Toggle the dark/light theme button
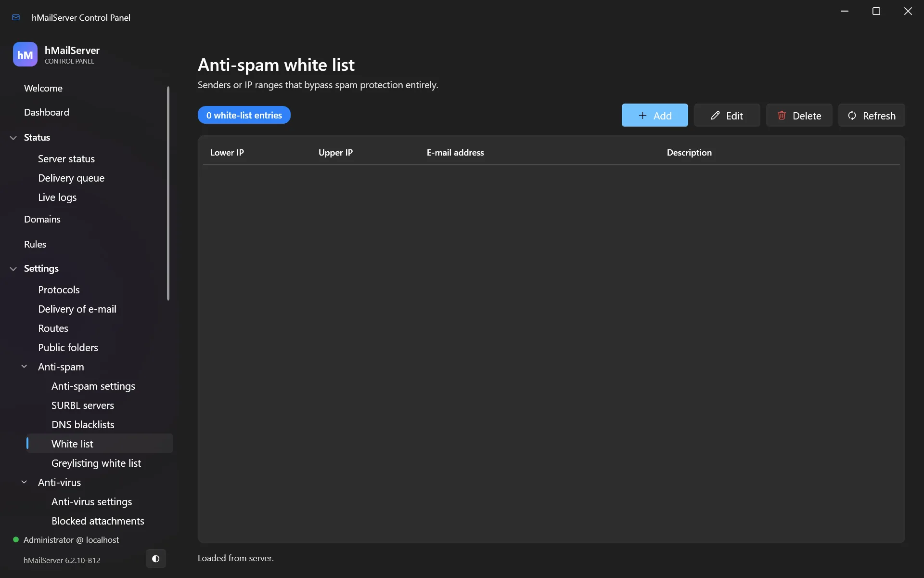This screenshot has width=924, height=578. pos(155,559)
